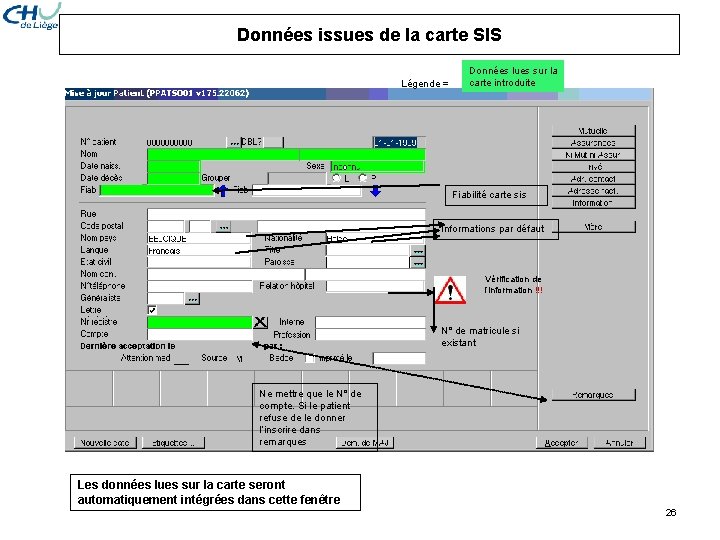This screenshot has width=720, height=540.
Task: Open Adresse fact. button
Action: [x=593, y=191]
